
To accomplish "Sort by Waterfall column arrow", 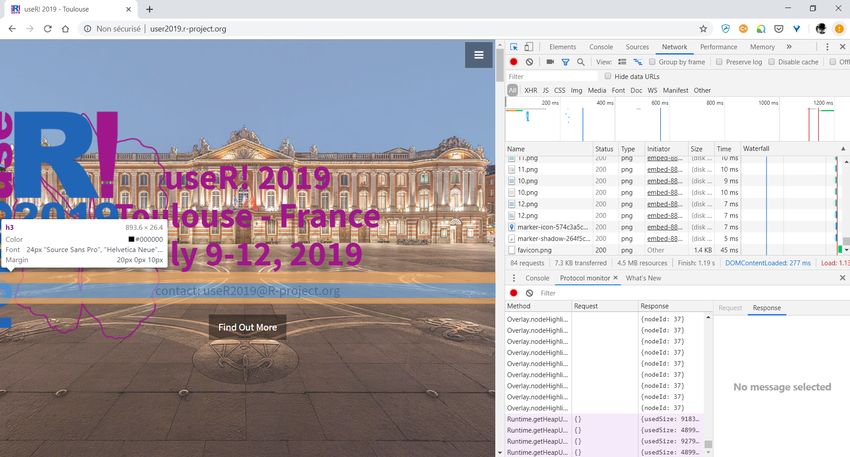I will (x=843, y=149).
